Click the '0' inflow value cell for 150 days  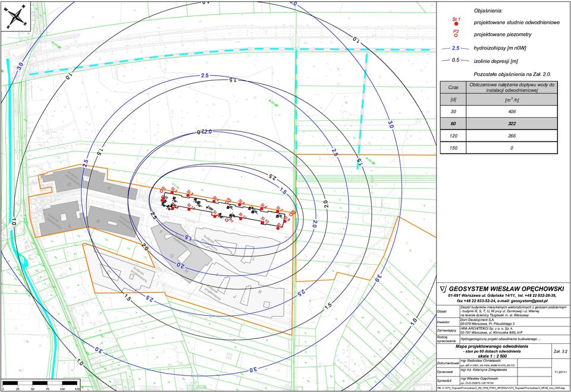pyautogui.click(x=512, y=148)
